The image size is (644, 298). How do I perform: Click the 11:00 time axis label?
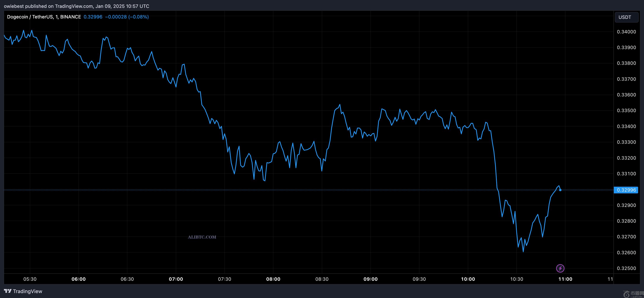(x=565, y=279)
